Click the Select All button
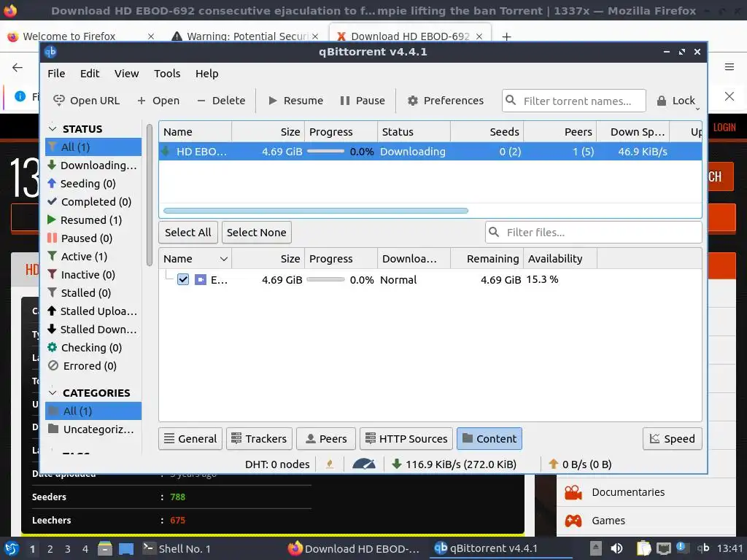Screen dimensions: 747x560 point(187,233)
